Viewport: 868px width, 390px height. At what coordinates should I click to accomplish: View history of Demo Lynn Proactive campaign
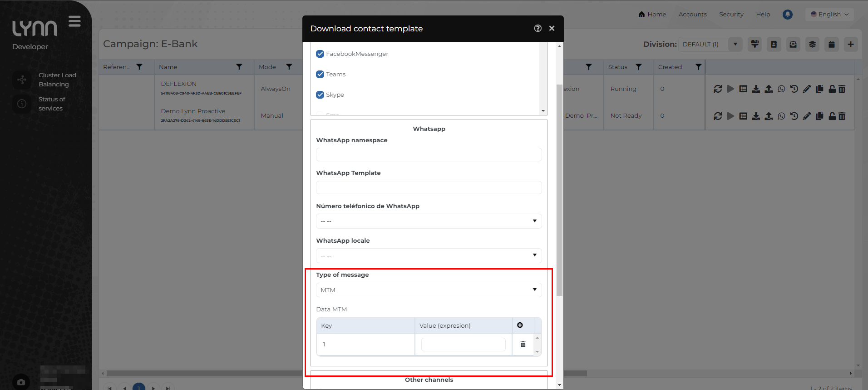pos(794,116)
